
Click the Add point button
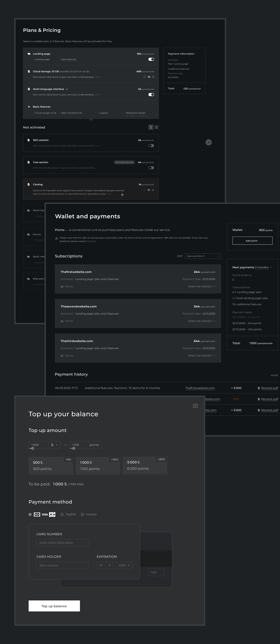tap(252, 241)
